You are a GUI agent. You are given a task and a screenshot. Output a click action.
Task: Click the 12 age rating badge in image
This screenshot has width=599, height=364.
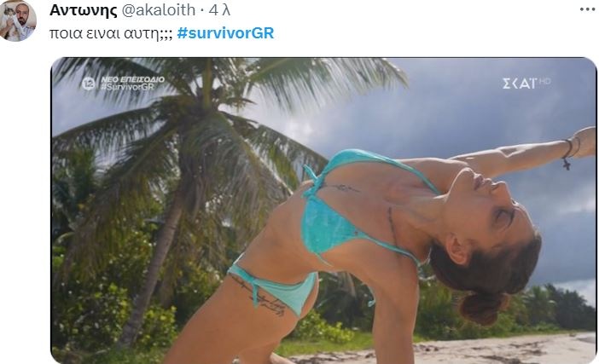89,84
